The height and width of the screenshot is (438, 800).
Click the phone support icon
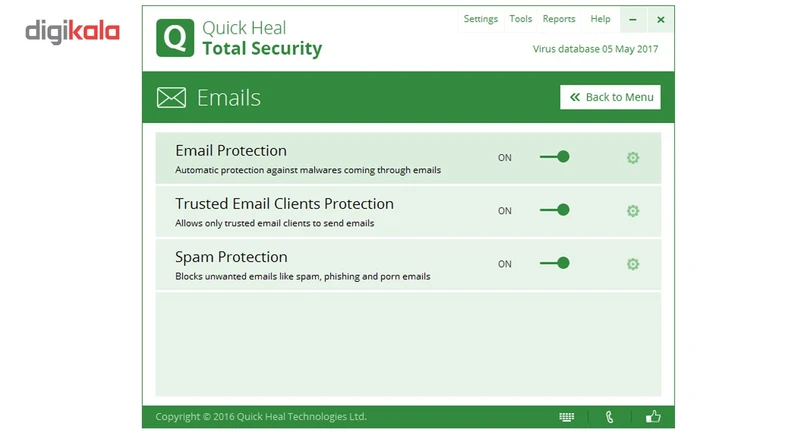(610, 417)
